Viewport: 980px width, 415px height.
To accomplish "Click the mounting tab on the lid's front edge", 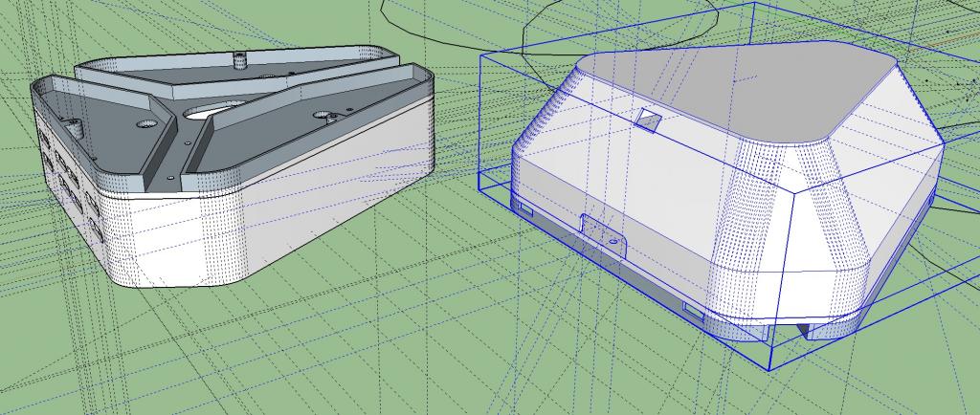I will coord(603,233).
